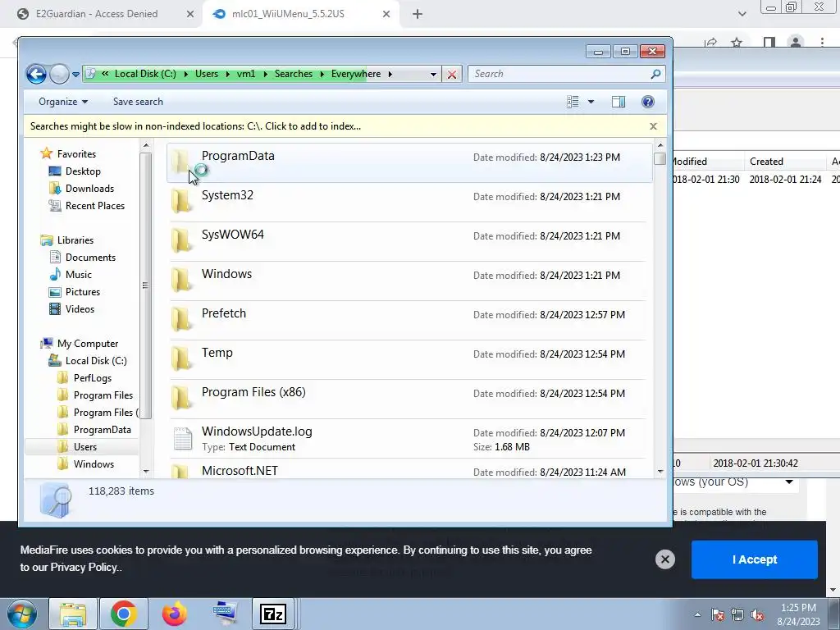Screen dimensions: 840x630
Task: Click the navigation pane scroll down arrow
Action: [146, 472]
